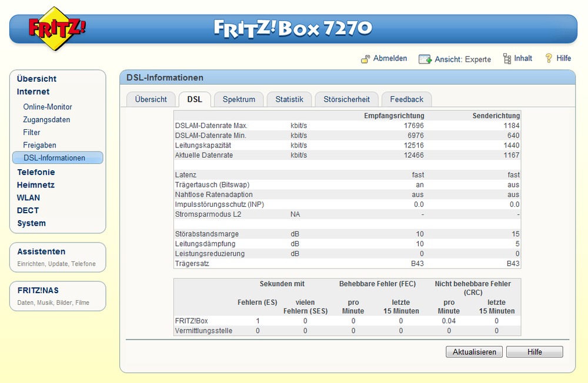
Task: Click the DSLAM-Datenrate Max. row label
Action: click(x=212, y=126)
